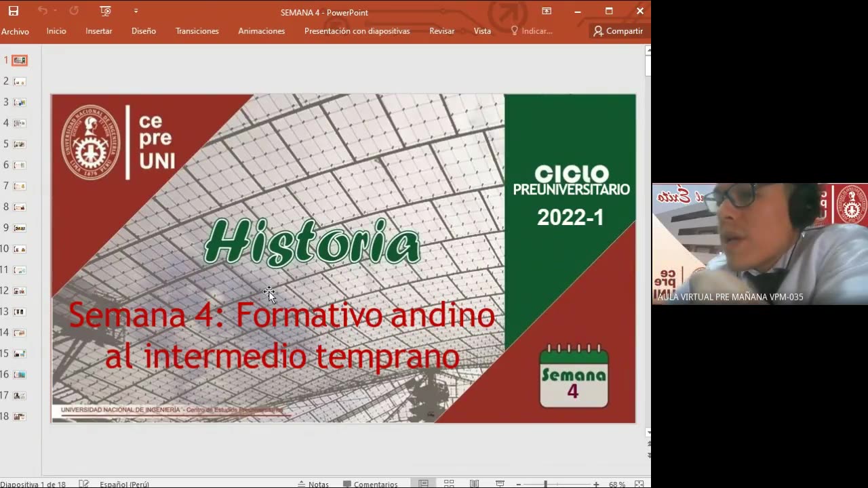
Task: Select slide 2 thumbnail
Action: point(20,81)
